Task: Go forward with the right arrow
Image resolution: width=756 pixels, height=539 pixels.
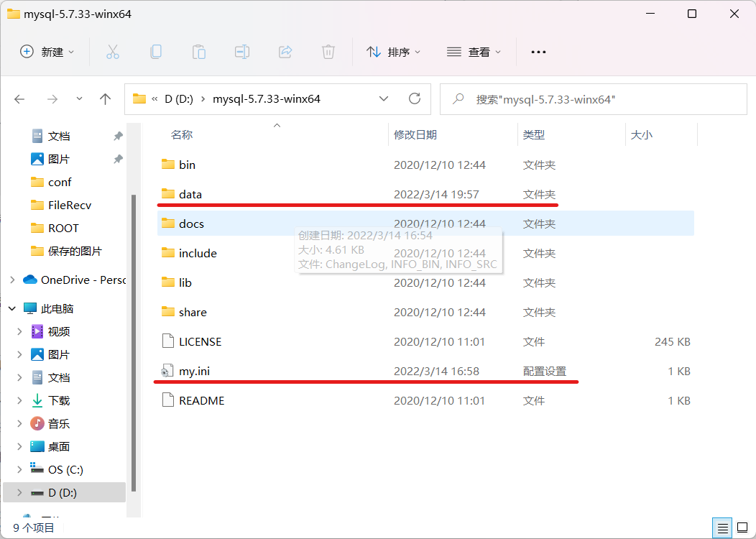Action: click(52, 99)
